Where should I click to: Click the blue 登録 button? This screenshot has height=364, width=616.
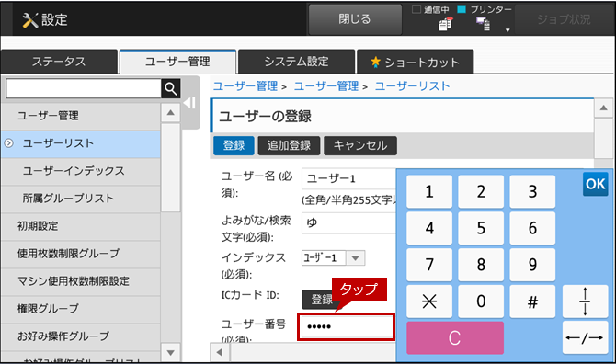(234, 145)
